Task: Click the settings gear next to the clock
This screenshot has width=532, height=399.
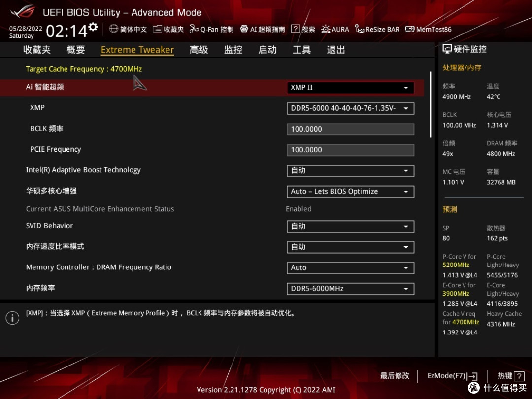Action: 93,27
